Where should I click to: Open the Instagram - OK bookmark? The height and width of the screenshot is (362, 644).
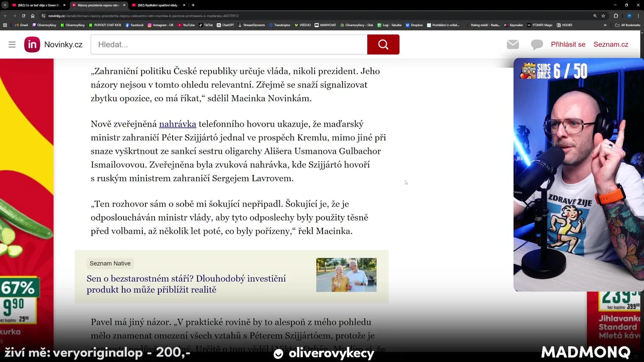pyautogui.click(x=160, y=25)
